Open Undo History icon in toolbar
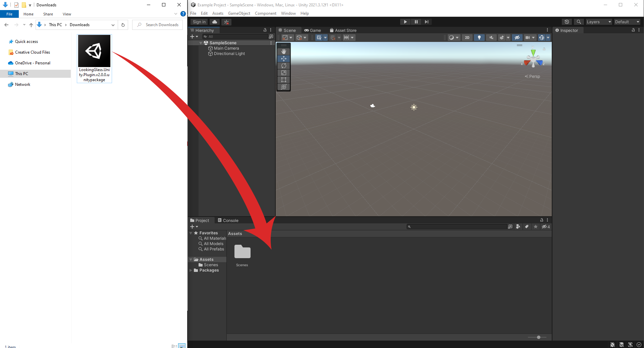 tap(567, 22)
